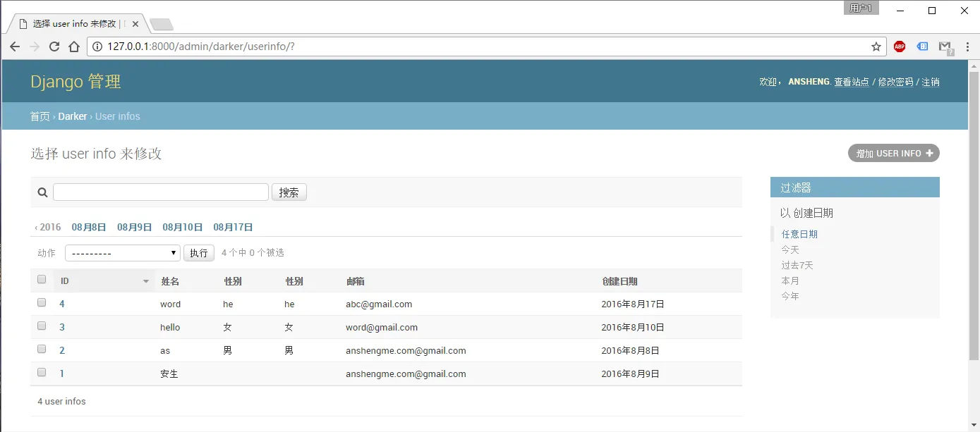Open the Darker breadcrumb link

point(73,116)
